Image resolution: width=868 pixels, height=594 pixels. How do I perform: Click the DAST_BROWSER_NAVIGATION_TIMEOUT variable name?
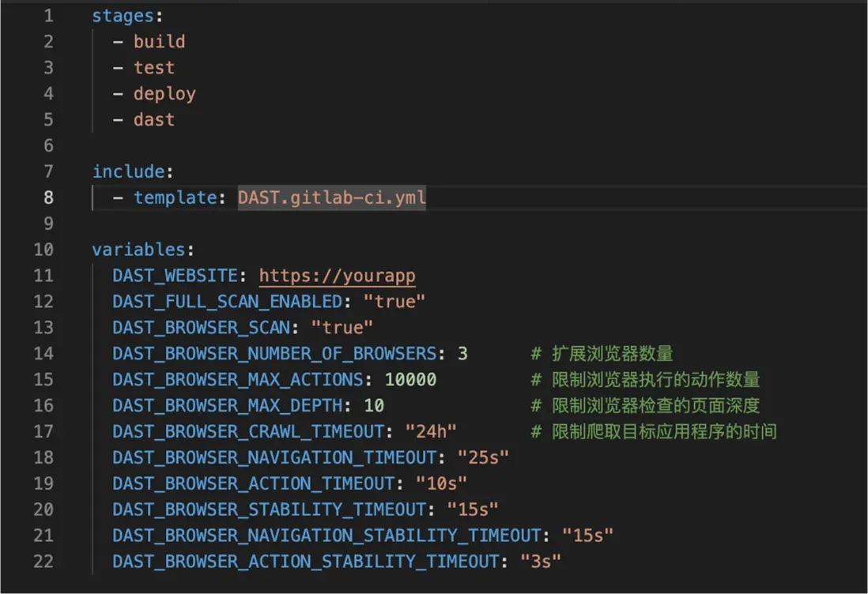(274, 457)
